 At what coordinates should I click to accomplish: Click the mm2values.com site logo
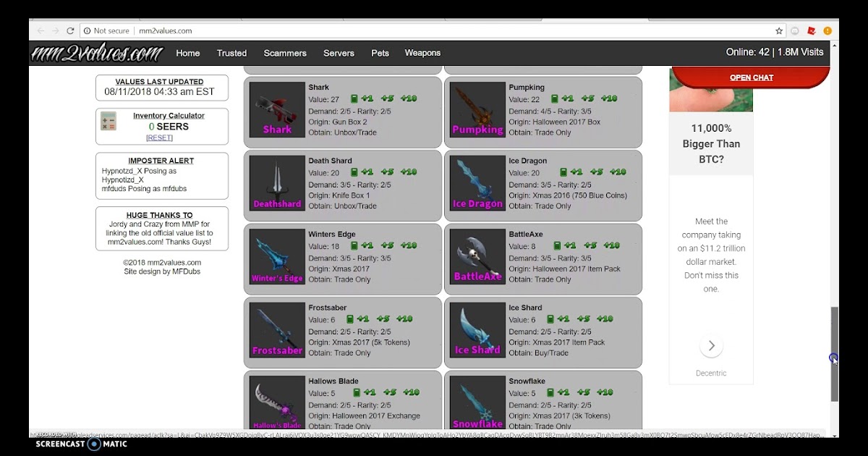point(98,53)
